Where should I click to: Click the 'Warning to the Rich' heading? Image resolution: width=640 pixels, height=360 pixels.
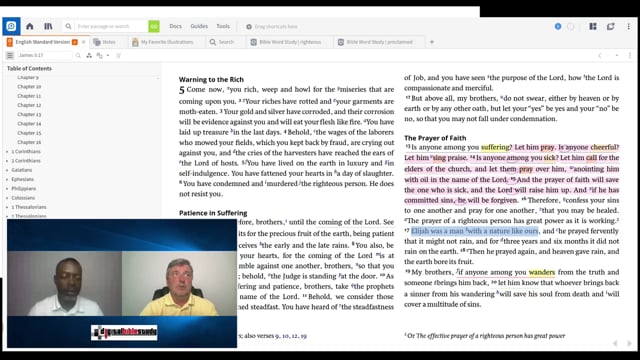click(211, 80)
